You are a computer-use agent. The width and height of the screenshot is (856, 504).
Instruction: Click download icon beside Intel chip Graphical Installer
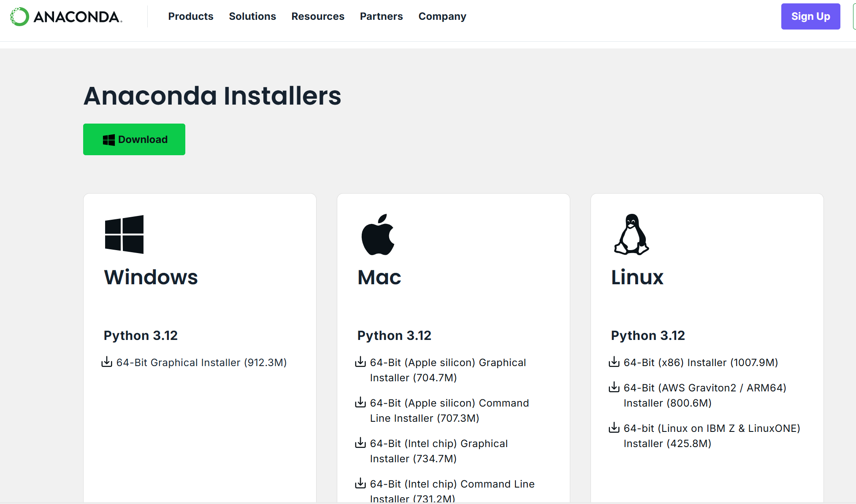pyautogui.click(x=360, y=443)
